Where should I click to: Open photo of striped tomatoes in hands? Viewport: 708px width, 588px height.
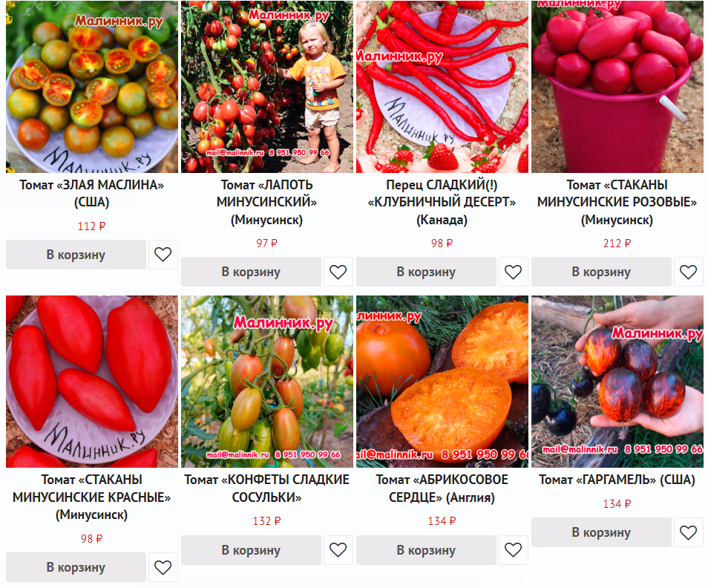click(x=617, y=382)
